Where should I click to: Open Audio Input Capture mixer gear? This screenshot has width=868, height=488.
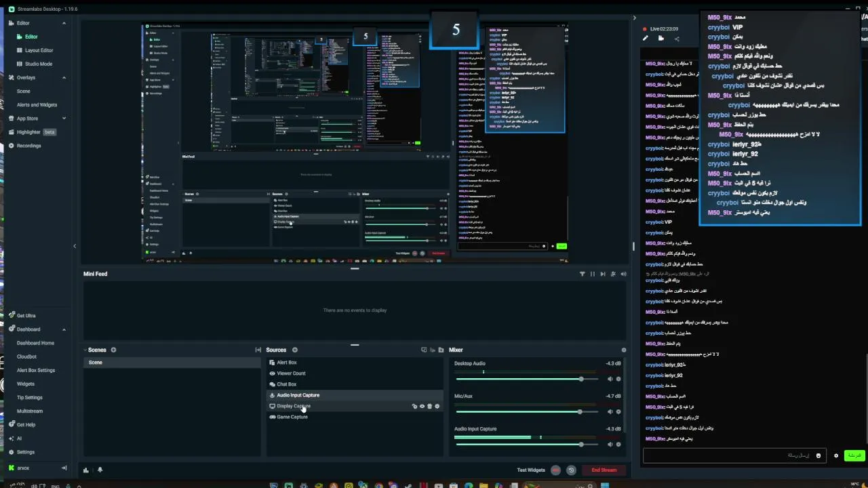pos(618,445)
